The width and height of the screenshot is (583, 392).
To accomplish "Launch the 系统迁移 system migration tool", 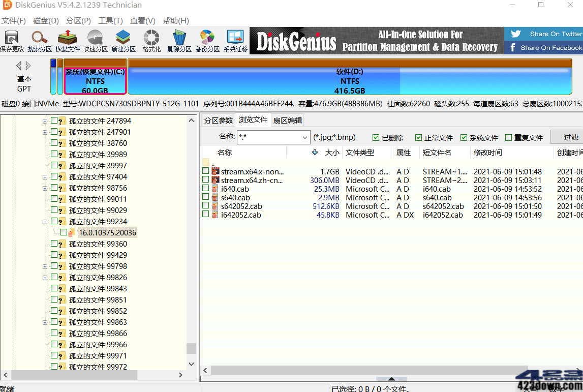I will click(235, 41).
